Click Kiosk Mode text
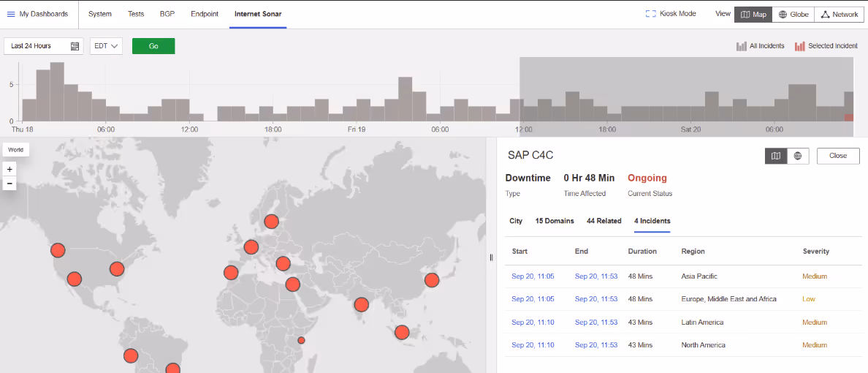Screen dimensions: 868x373 (678, 14)
